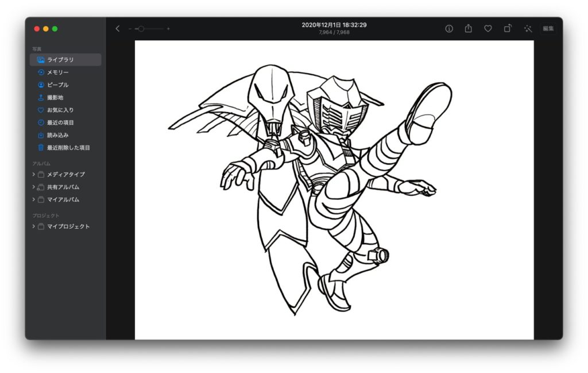Viewport: 588px width, 373px height.
Task: Click the date title 2020年12月1日 18:32:29
Action: pos(334,25)
